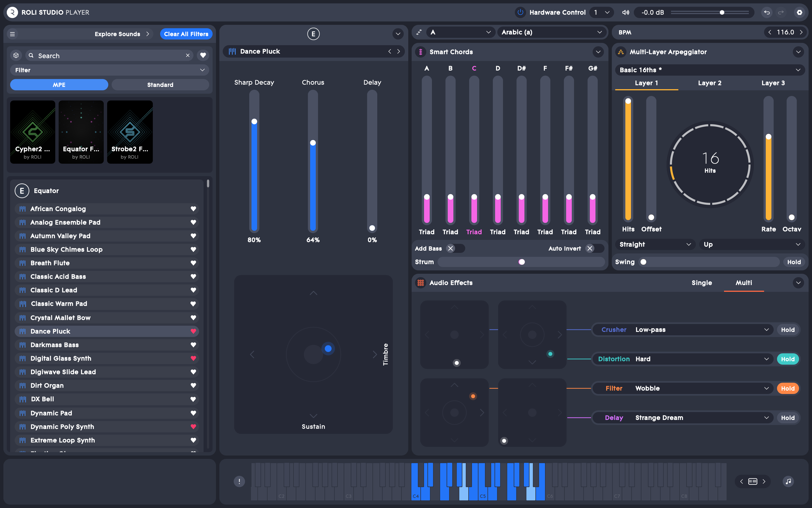Click Clear All Filters button
The height and width of the screenshot is (508, 812).
click(186, 34)
